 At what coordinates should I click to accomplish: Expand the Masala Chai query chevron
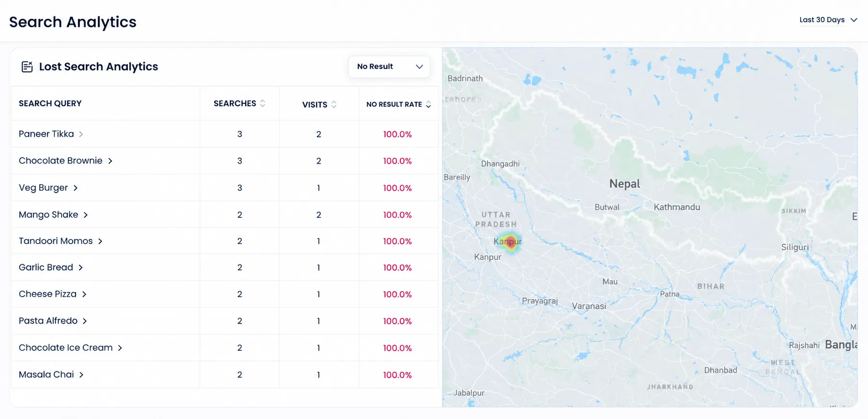pos(81,375)
